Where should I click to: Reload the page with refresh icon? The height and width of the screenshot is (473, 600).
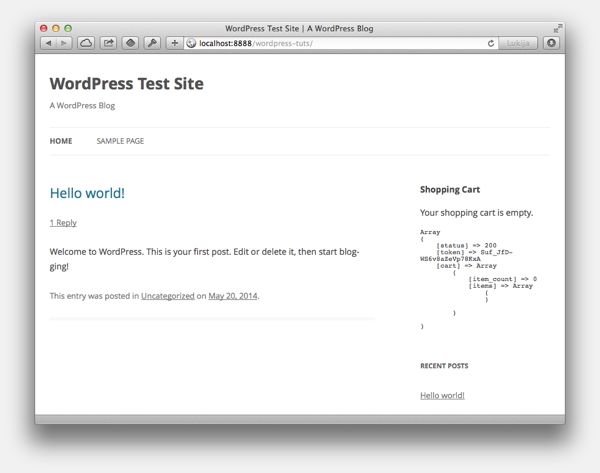(491, 43)
